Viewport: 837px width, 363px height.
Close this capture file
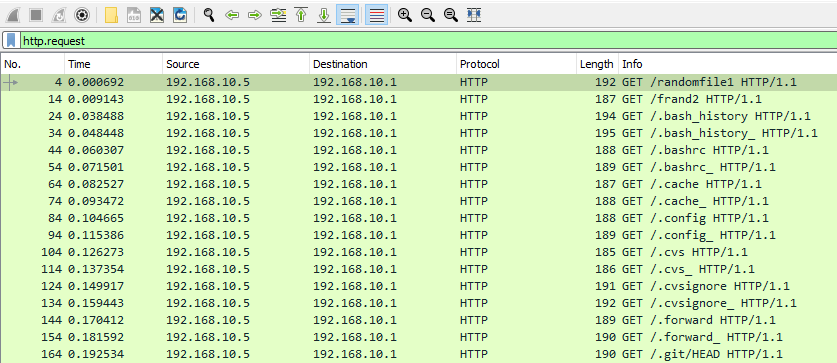click(x=157, y=15)
